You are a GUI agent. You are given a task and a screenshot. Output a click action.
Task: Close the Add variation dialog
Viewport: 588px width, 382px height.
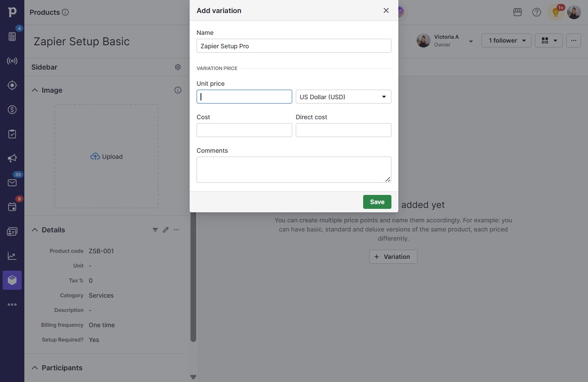[386, 10]
